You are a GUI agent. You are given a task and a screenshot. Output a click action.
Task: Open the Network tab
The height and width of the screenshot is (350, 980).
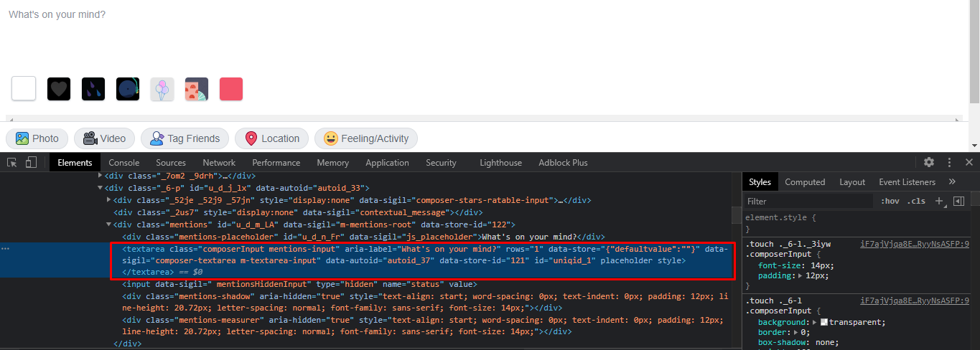coord(219,163)
